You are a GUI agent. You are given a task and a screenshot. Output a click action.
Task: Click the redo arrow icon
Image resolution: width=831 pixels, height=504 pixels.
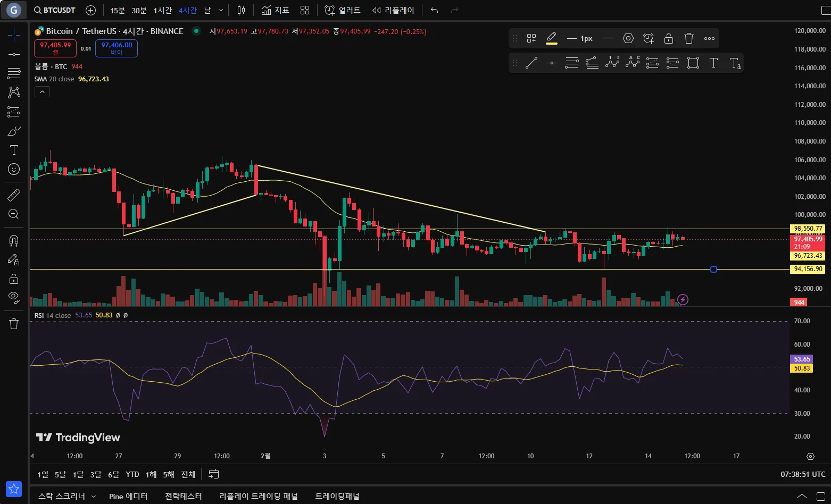pos(454,10)
